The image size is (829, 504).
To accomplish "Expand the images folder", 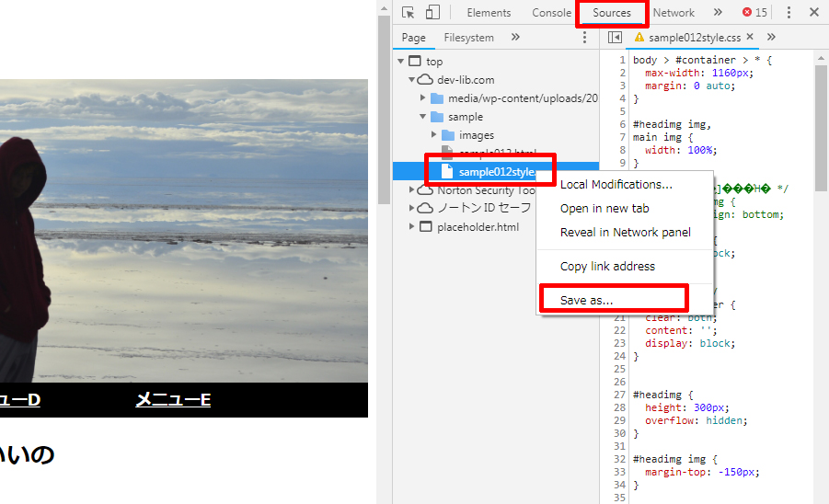I will pyautogui.click(x=435, y=135).
